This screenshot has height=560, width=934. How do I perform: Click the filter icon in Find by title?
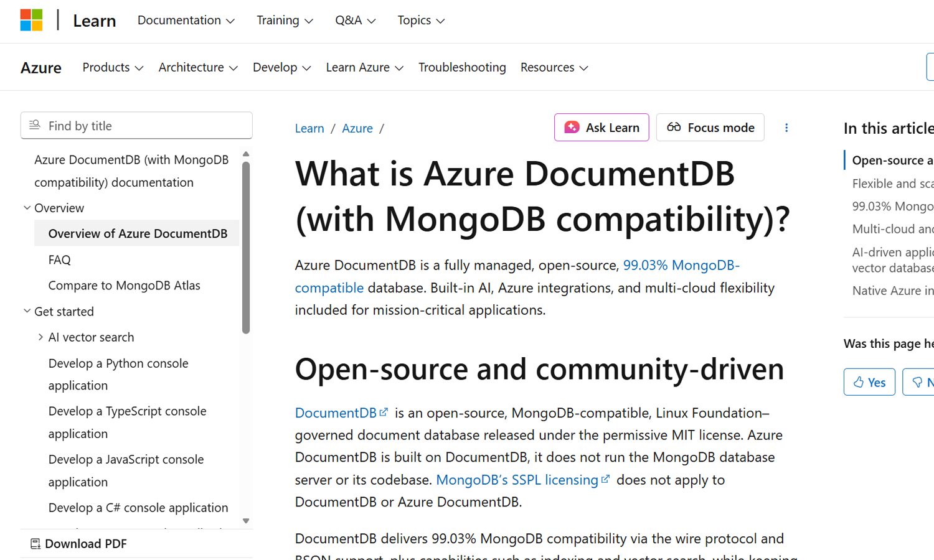(x=35, y=125)
